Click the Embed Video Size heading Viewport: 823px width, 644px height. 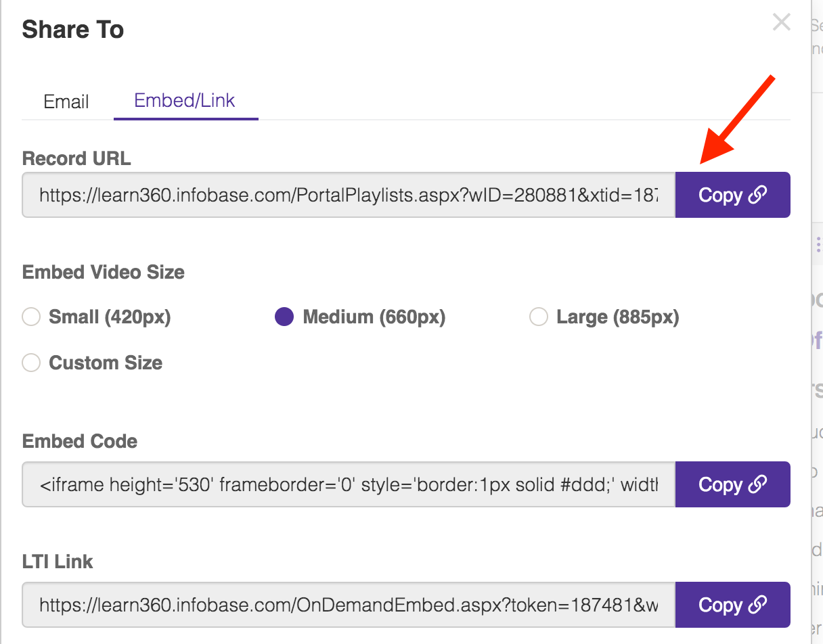(x=104, y=273)
